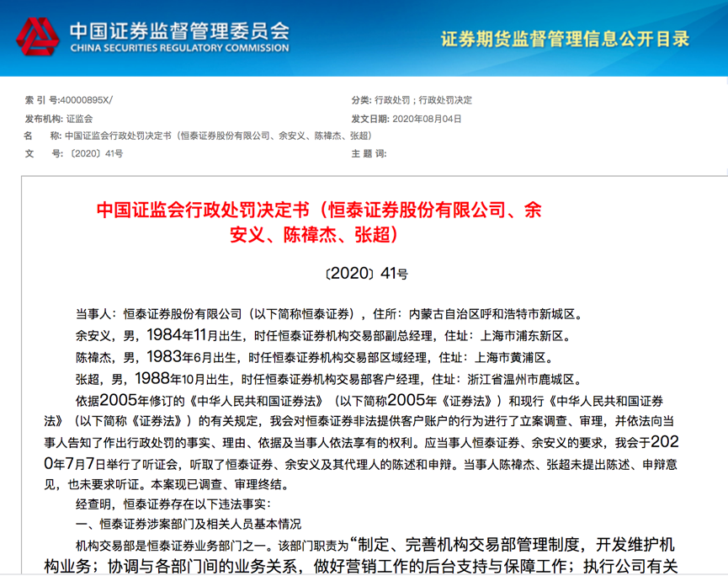Click heading 一、恒泰证券涉案部门及相关人员基本情况

coord(189,525)
